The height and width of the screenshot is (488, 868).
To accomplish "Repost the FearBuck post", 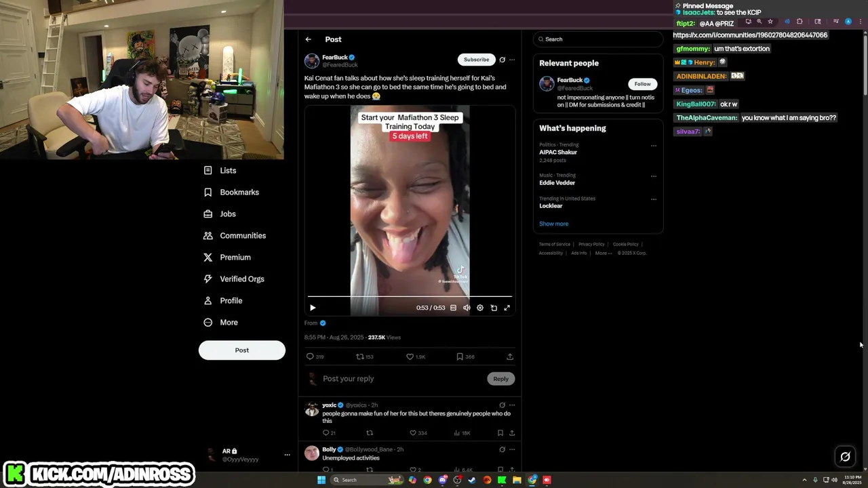I will 365,357.
